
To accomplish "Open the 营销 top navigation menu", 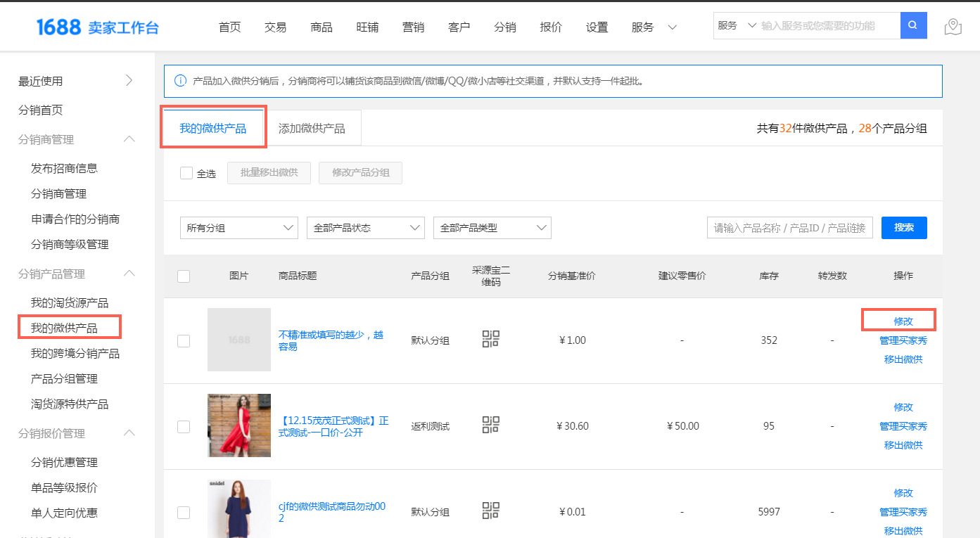I will click(413, 27).
